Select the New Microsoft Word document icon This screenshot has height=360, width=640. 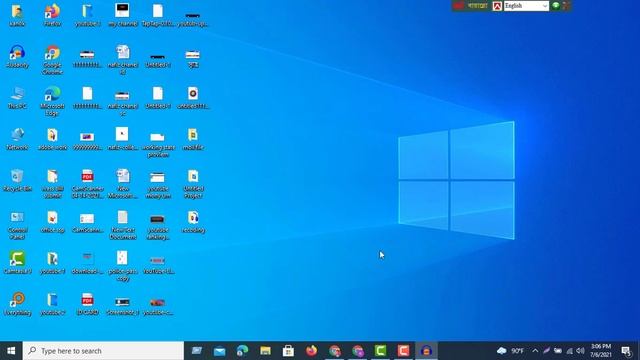[x=122, y=184]
